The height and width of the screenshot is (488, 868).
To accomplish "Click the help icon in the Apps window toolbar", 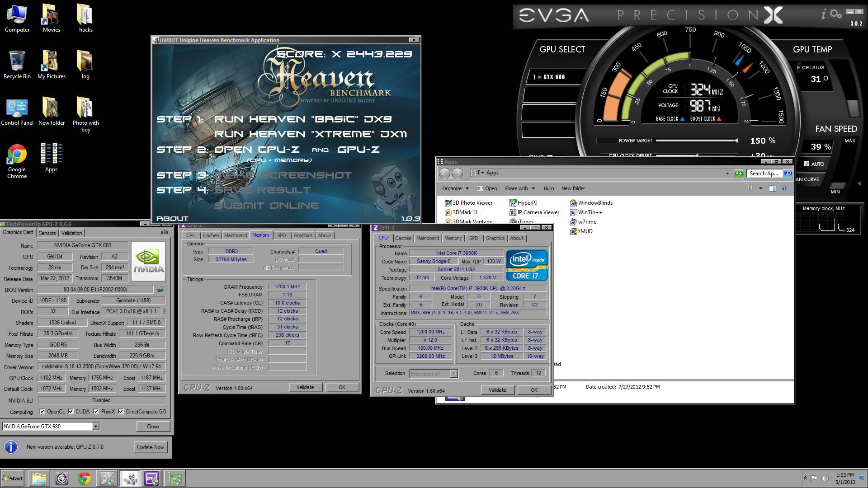I will click(784, 188).
